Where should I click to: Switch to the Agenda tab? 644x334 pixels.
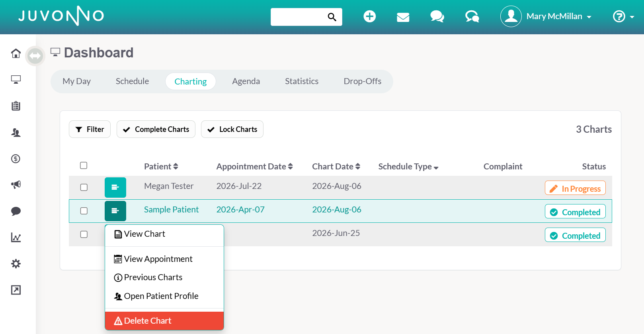246,81
